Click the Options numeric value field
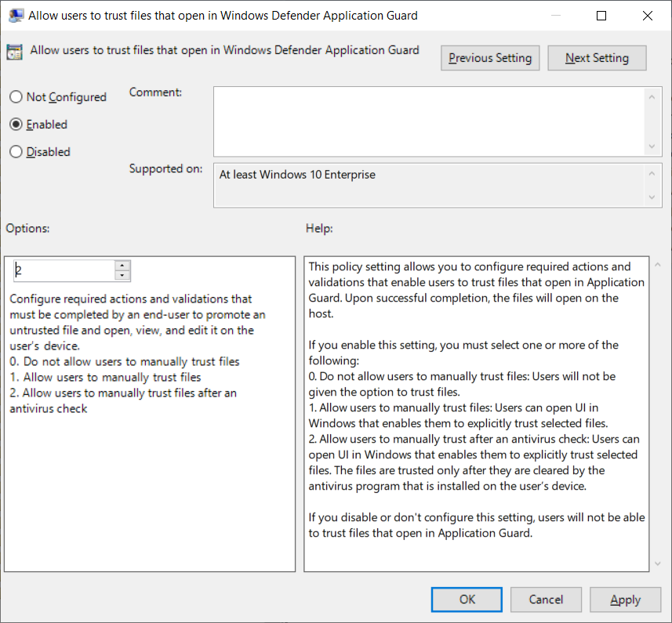The image size is (672, 623). click(x=64, y=270)
